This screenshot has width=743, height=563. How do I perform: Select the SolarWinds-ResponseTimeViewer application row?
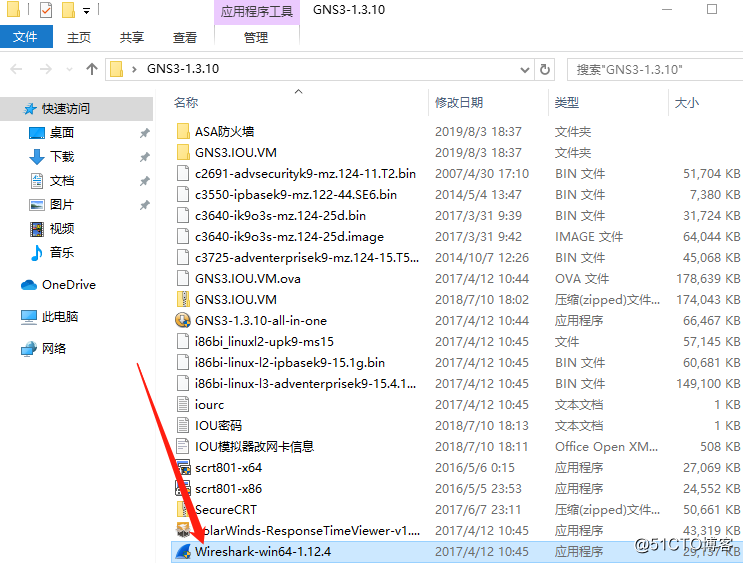[x=457, y=531]
